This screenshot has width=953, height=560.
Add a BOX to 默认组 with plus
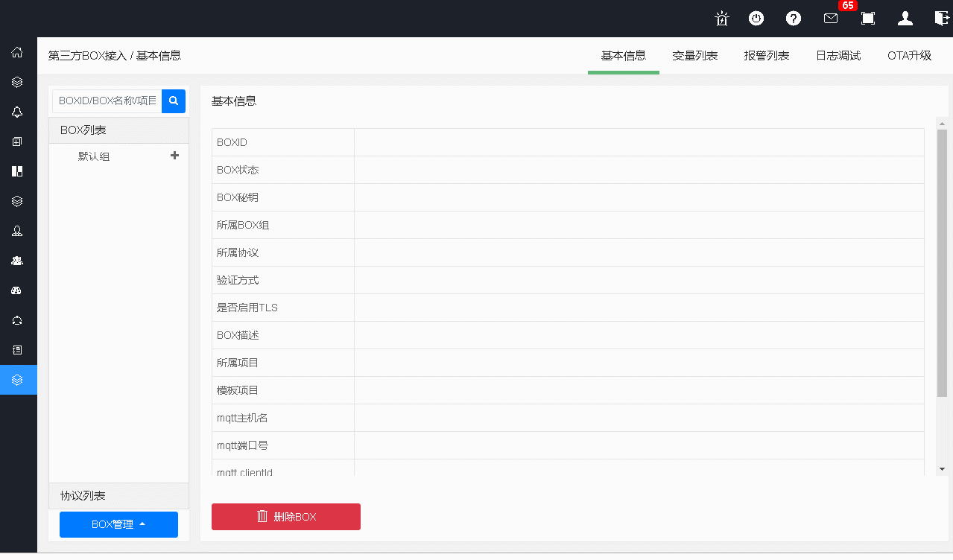coord(175,156)
